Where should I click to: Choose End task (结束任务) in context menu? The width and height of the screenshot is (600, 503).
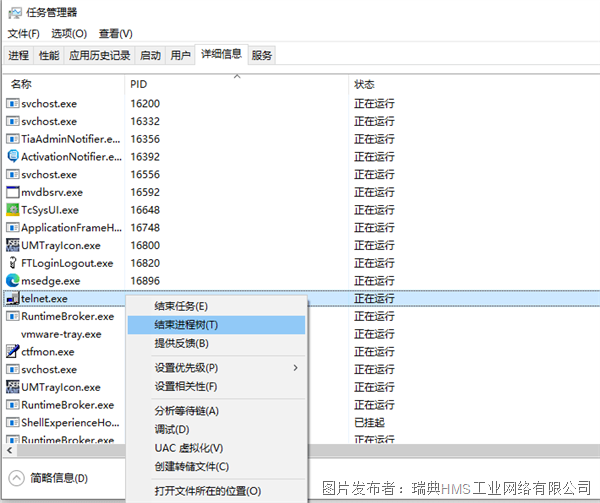click(x=216, y=306)
